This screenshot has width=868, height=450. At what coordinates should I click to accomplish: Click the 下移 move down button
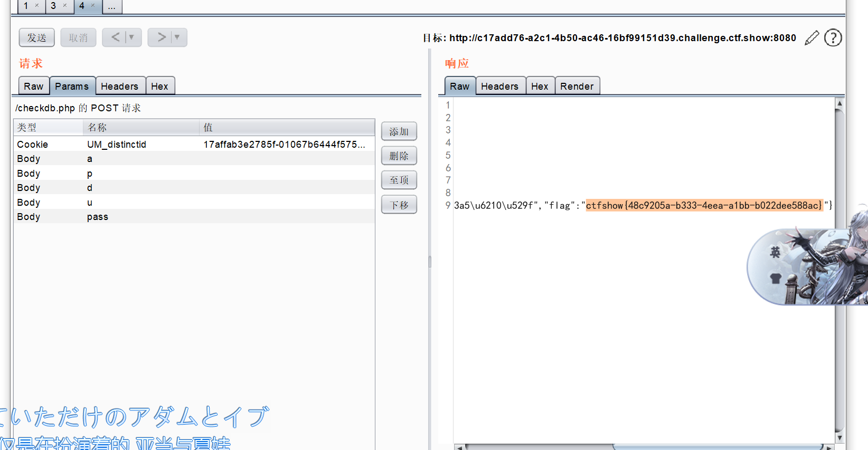(x=399, y=205)
